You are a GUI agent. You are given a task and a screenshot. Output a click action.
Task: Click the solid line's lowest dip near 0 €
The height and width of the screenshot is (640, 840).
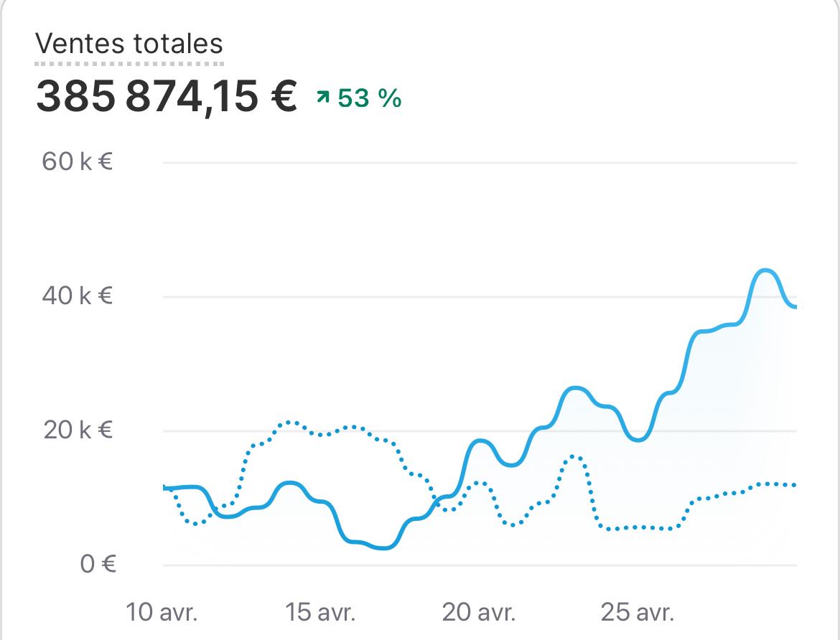[384, 547]
